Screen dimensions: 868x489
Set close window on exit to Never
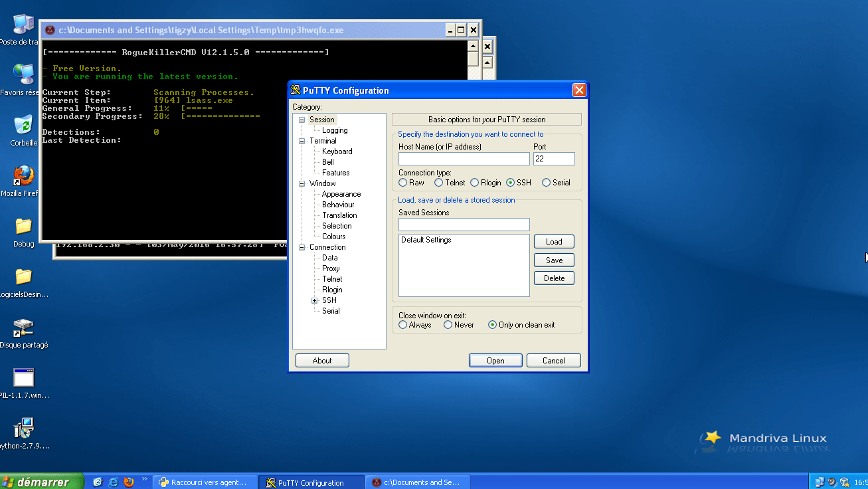click(448, 325)
